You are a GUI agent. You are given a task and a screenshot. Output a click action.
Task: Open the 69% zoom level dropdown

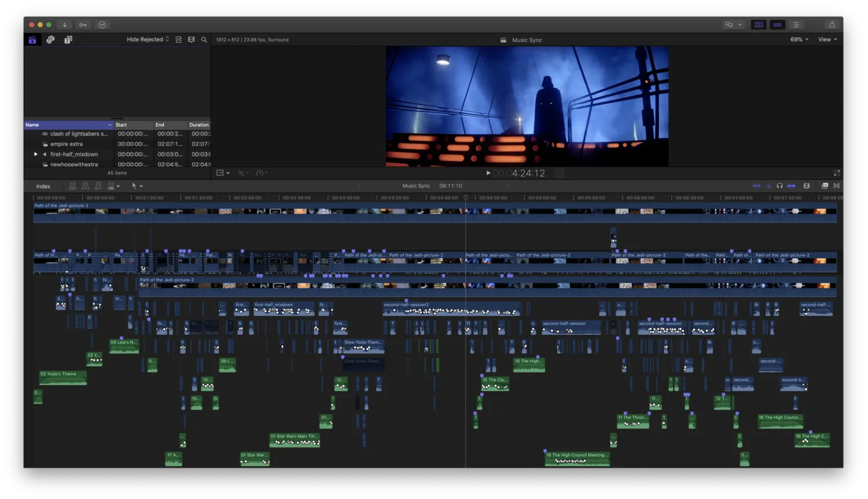click(800, 39)
